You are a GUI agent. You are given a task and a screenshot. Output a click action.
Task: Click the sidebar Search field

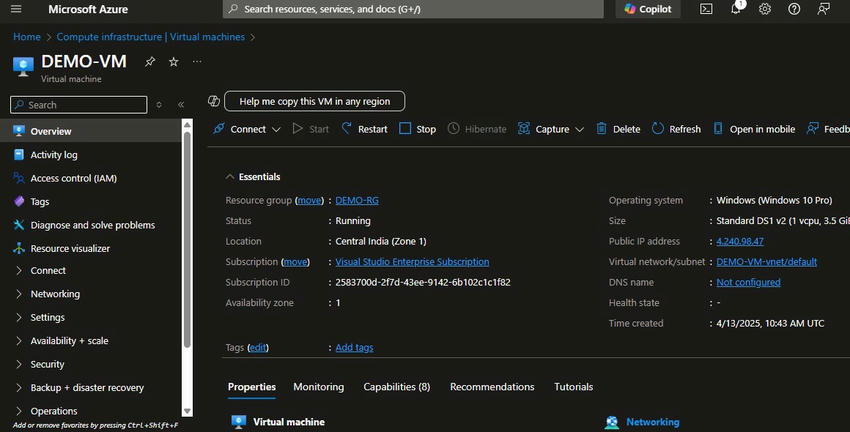(x=79, y=105)
